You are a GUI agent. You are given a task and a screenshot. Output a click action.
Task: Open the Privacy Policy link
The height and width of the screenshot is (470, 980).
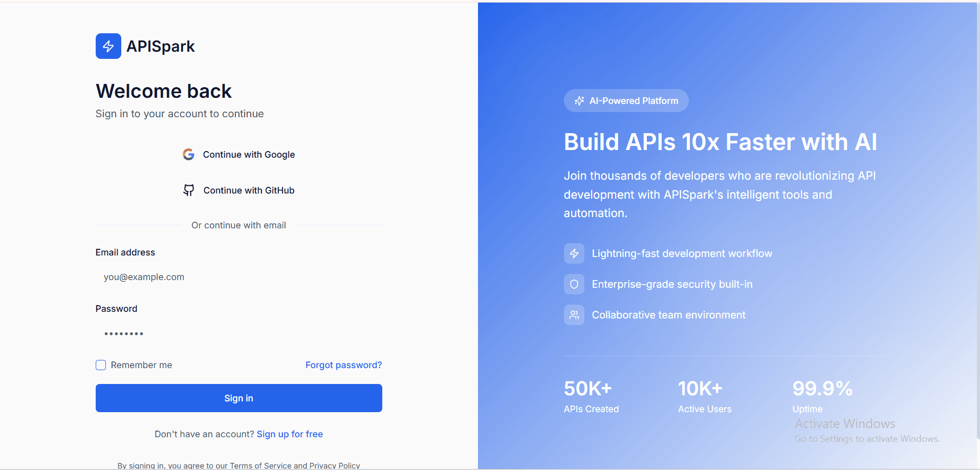[335, 465]
